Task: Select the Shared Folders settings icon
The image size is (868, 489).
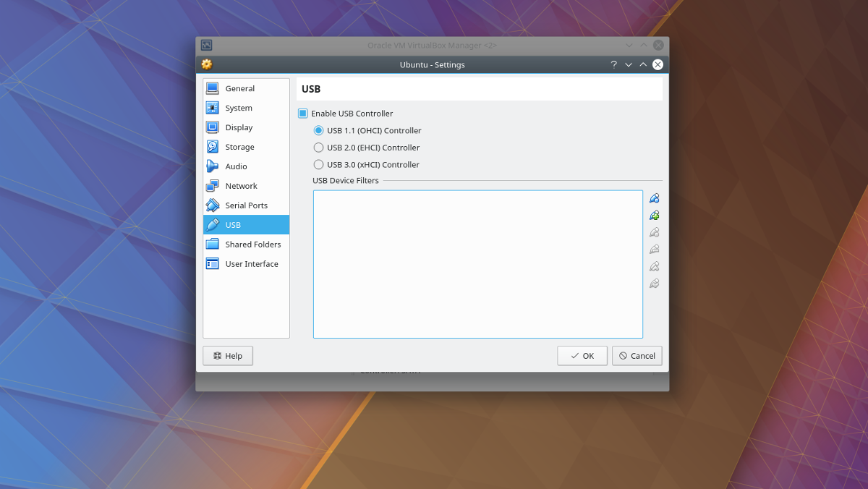Action: [x=213, y=244]
